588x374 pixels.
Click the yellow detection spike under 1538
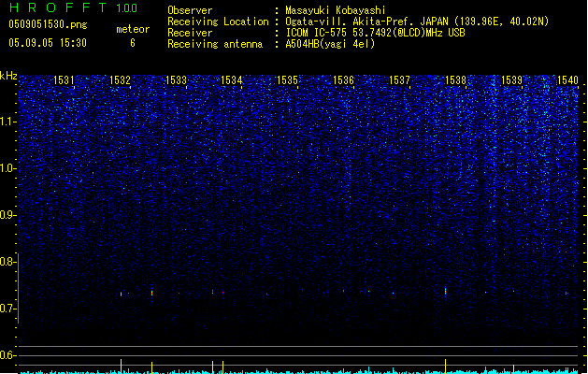pos(446,367)
